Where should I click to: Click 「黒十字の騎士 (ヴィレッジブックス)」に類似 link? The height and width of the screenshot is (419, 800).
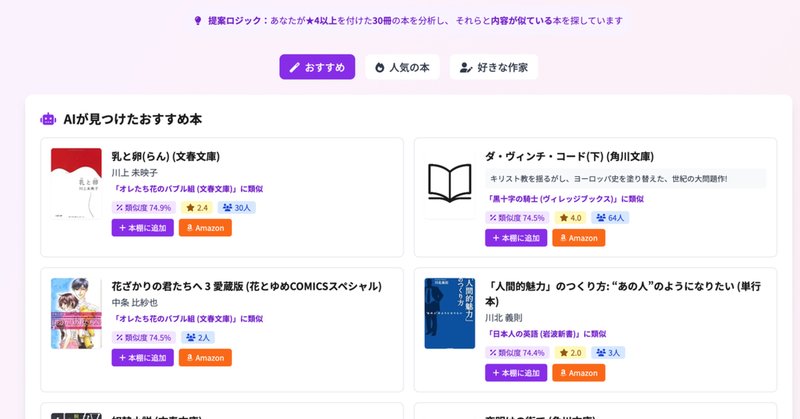565,199
